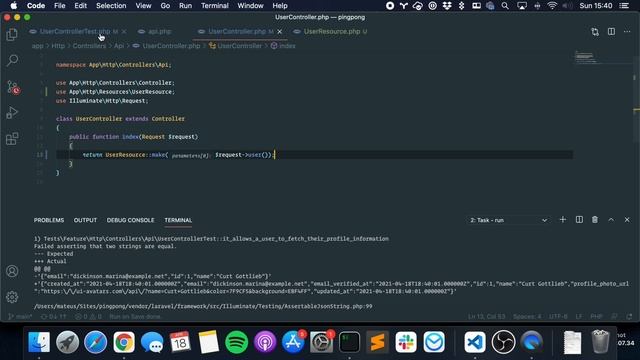Open Sublime Text from the Dock
The height and width of the screenshot is (360, 640).
coord(377,342)
